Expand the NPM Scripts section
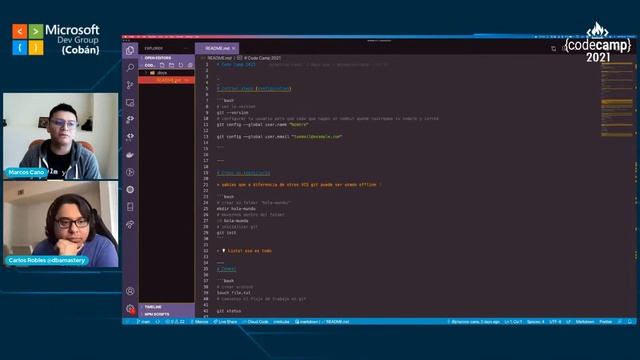 167,314
